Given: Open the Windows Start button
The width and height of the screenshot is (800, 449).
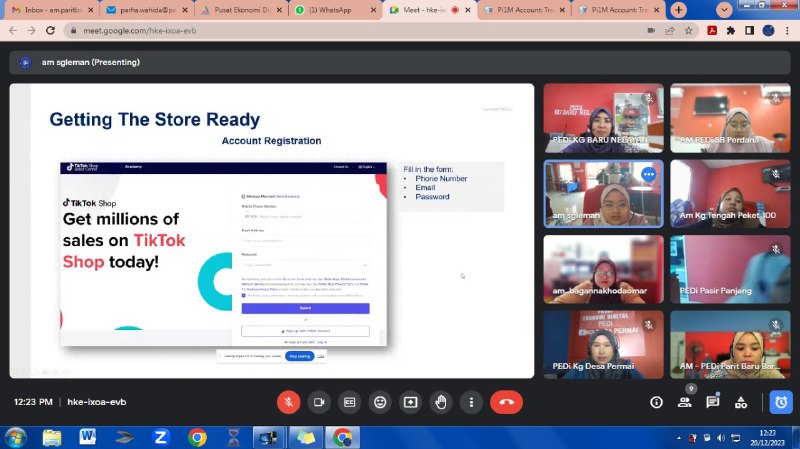Looking at the screenshot, I should pos(15,437).
